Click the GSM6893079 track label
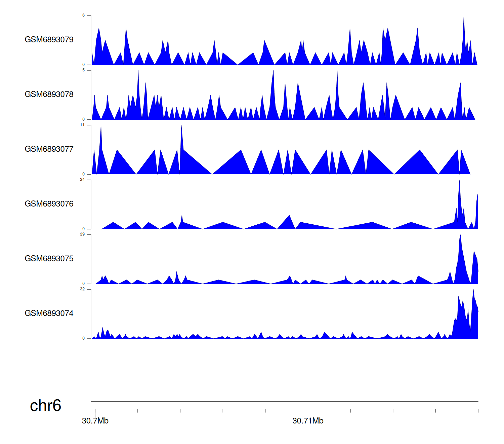 click(x=49, y=40)
